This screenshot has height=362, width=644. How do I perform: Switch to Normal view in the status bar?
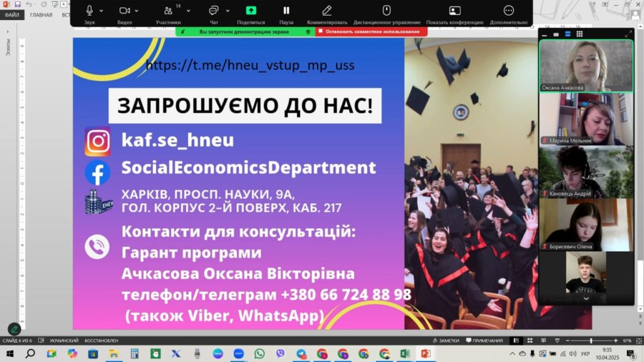click(516, 341)
